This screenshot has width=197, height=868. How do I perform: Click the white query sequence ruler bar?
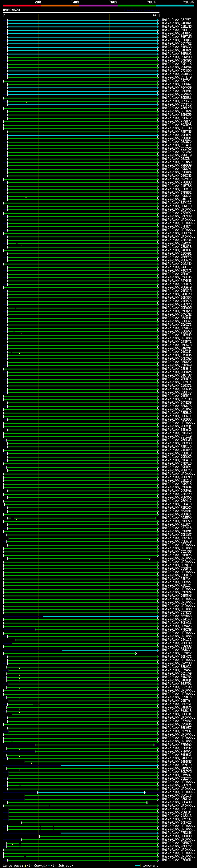click(81, 12)
